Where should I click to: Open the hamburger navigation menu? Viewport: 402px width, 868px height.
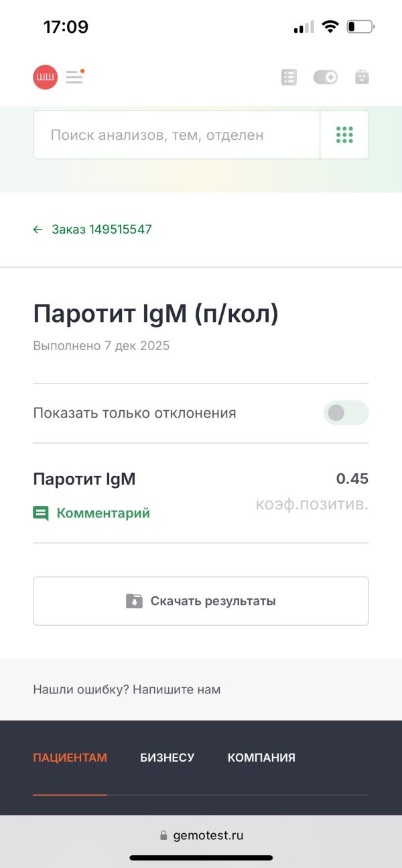73,77
